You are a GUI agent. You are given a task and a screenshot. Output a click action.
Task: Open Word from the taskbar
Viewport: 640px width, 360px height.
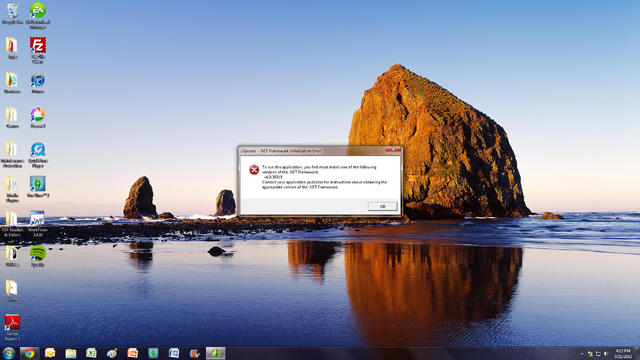174,353
